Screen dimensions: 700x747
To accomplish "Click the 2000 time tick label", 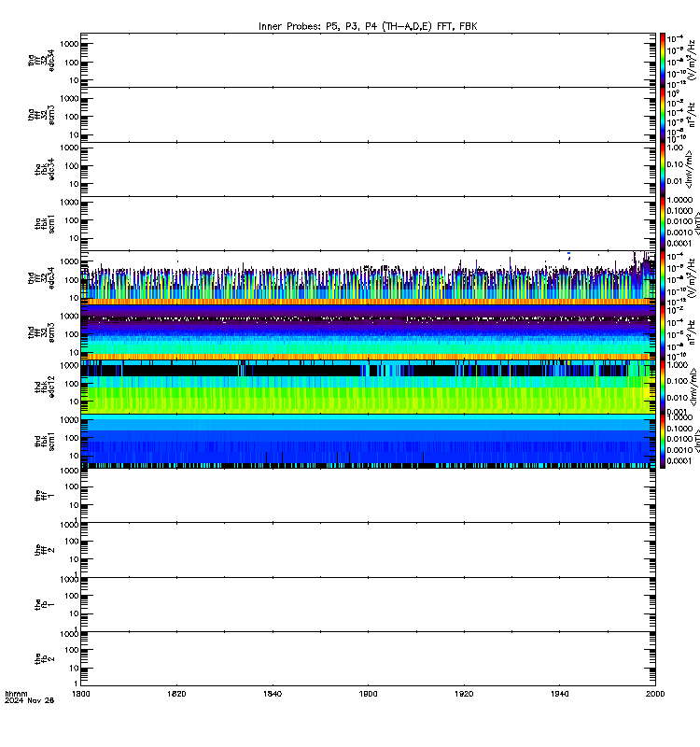I will point(655,694).
